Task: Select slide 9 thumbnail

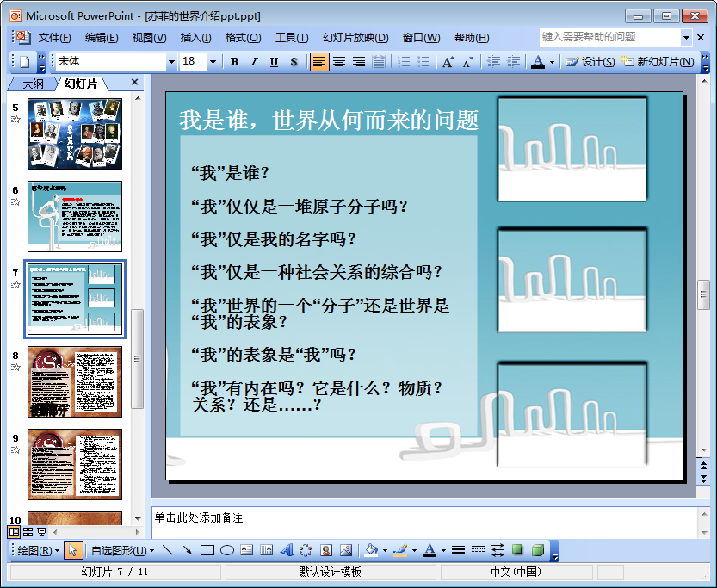Action: 75,464
